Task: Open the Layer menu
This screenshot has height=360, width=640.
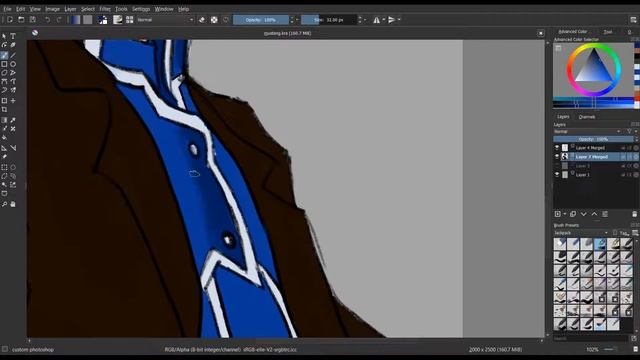Action: [70, 9]
